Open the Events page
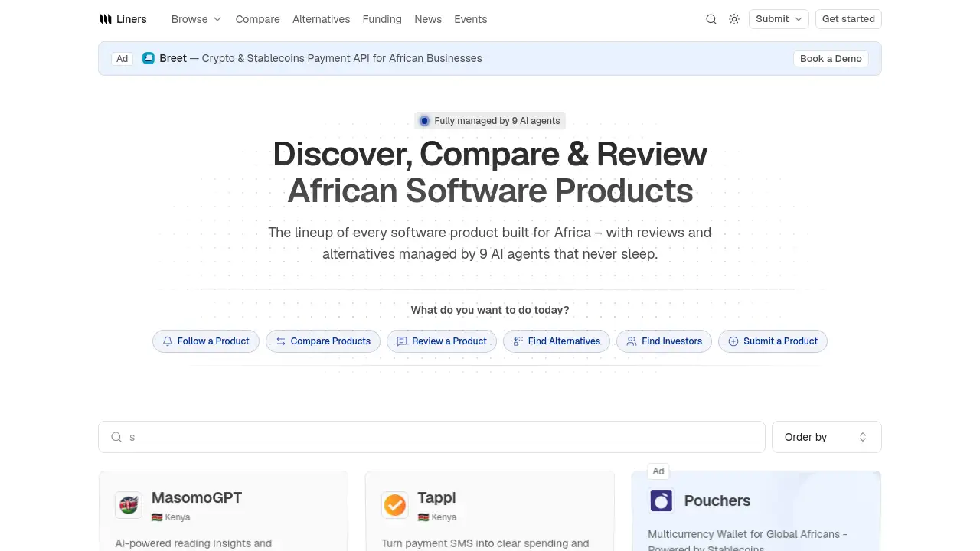 471,19
